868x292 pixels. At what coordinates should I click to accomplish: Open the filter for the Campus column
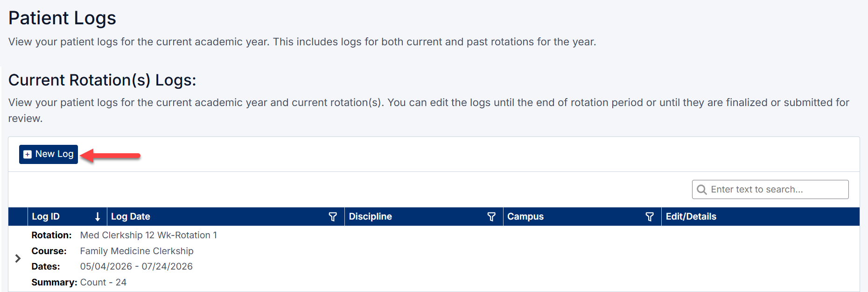click(650, 216)
